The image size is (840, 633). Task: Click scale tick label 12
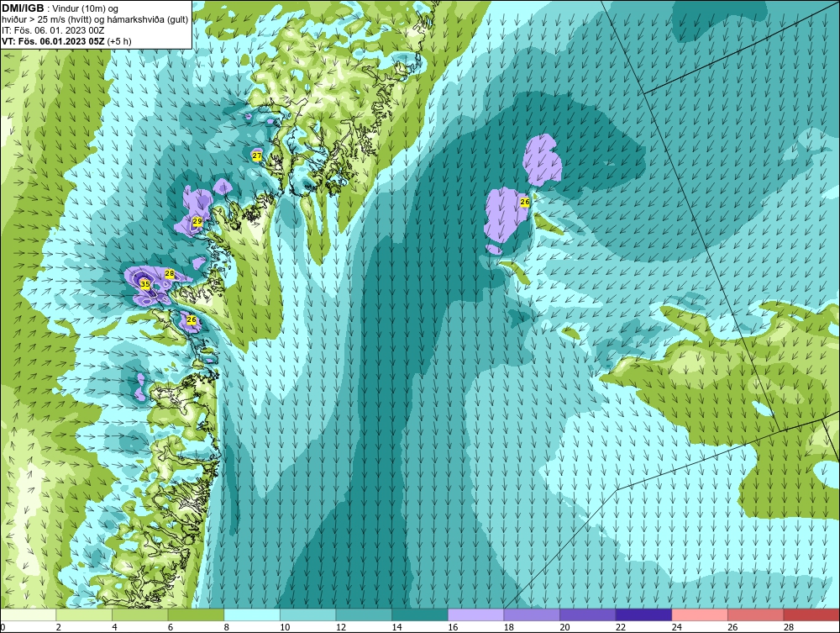341,627
